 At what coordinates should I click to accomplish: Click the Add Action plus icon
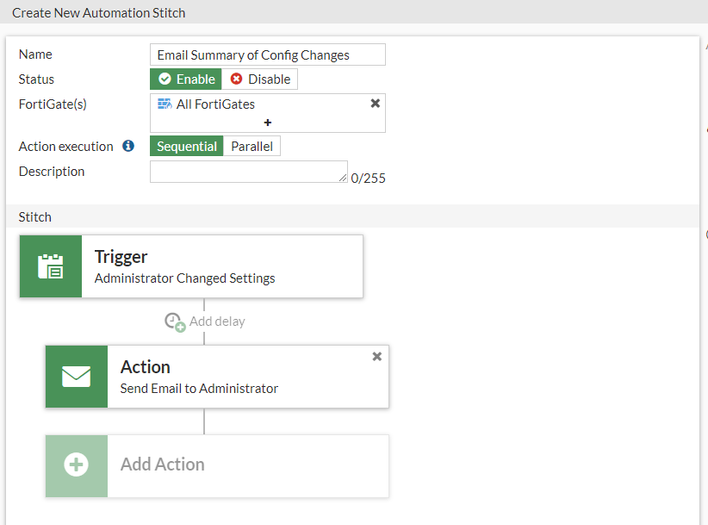click(76, 465)
